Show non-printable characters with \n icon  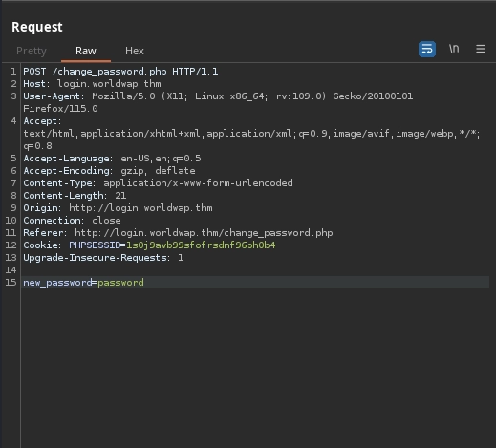coord(454,49)
